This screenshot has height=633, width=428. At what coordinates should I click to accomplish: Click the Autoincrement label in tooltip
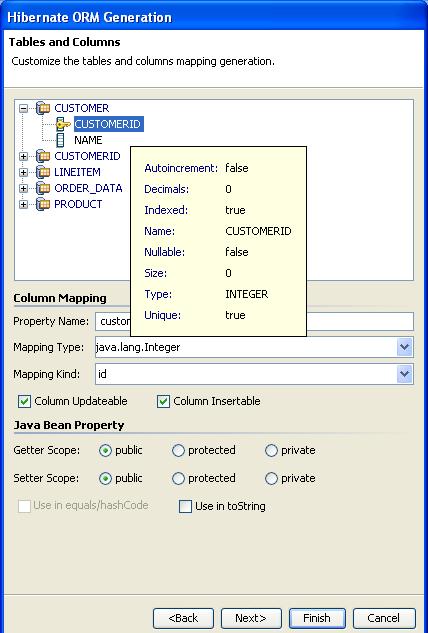(x=181, y=168)
